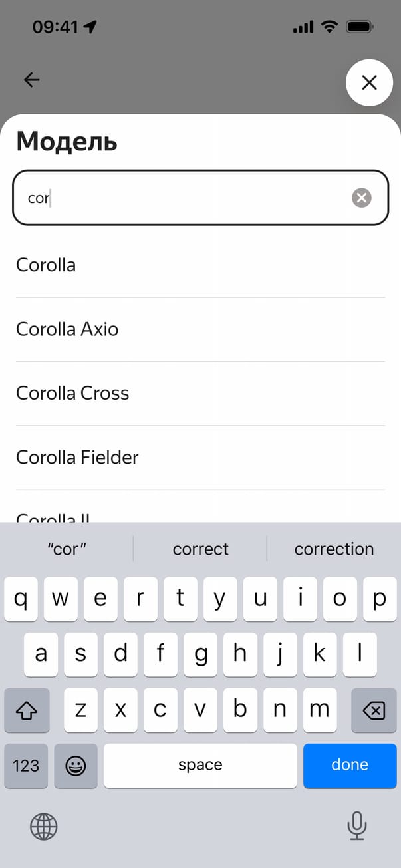401x868 pixels.
Task: Clear the search field text
Action: click(x=361, y=198)
